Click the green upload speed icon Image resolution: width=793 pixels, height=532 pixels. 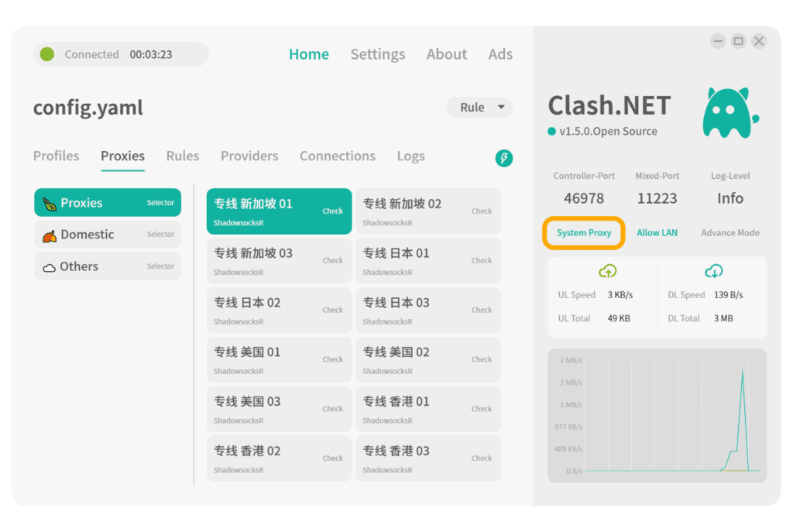tap(608, 271)
